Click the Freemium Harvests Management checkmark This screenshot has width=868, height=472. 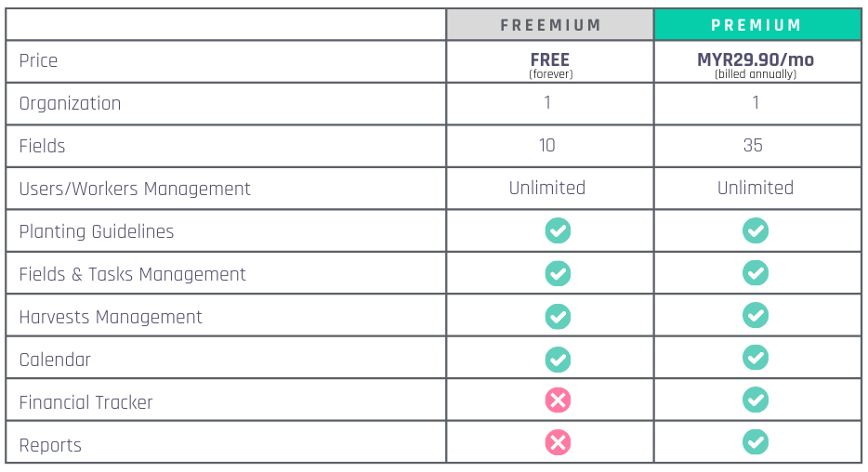(x=558, y=317)
